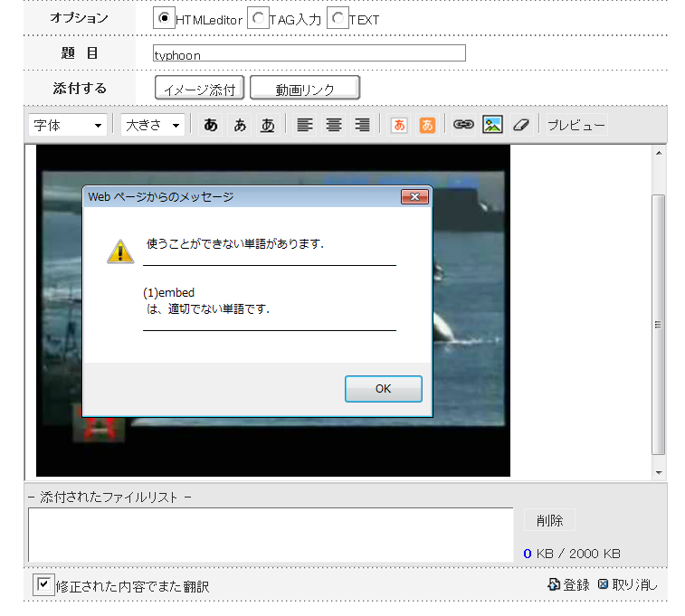Click the 動画リンク button
This screenshot has height=616, width=685.
(x=305, y=89)
